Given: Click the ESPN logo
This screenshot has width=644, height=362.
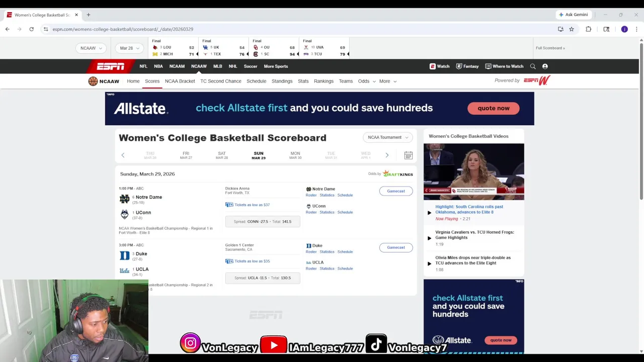Looking at the screenshot, I should click(111, 66).
